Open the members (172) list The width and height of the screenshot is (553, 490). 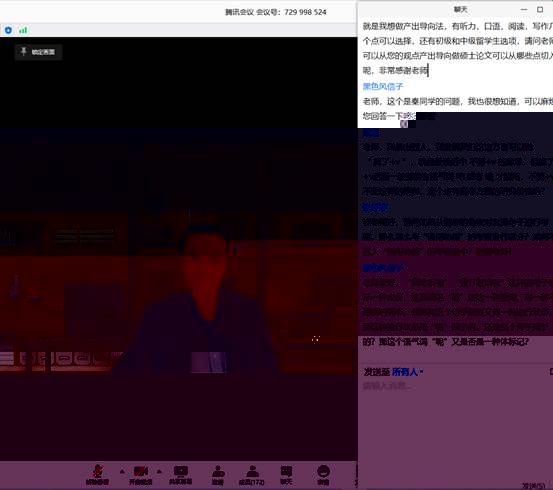coord(252,474)
